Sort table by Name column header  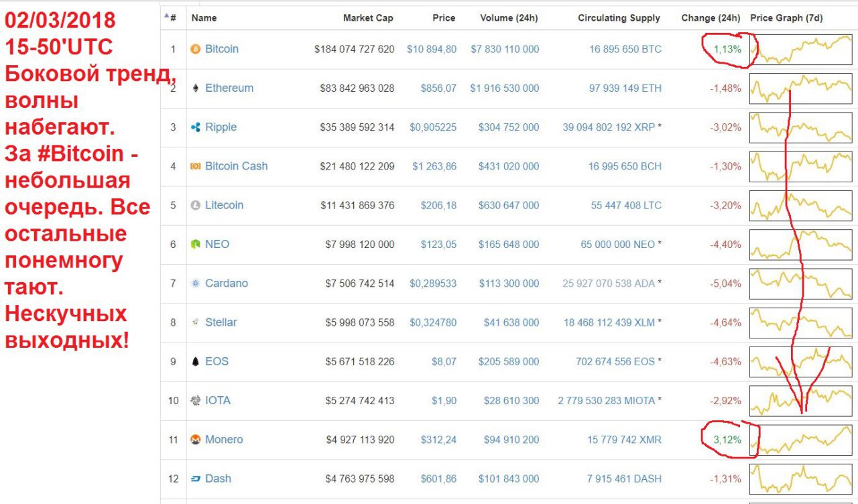point(204,18)
